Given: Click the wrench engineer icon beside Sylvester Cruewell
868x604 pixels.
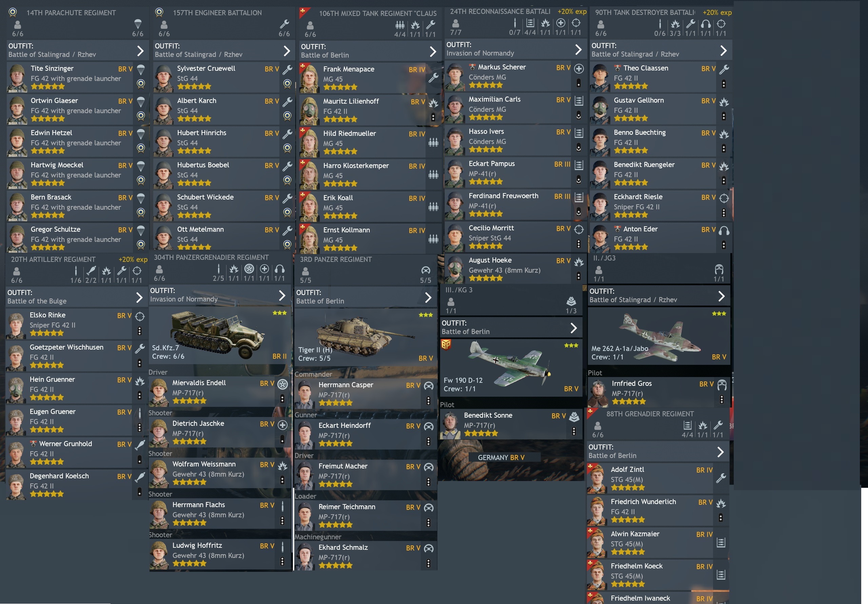Looking at the screenshot, I should (287, 69).
